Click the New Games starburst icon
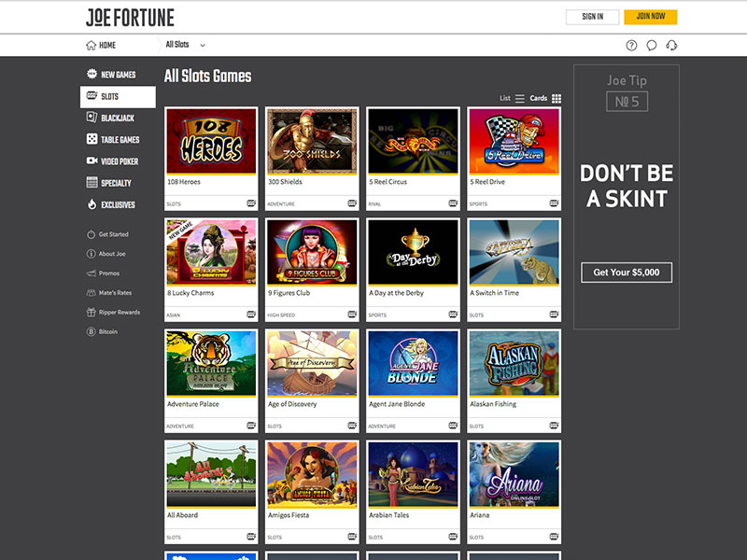The height and width of the screenshot is (560, 747). tap(90, 75)
